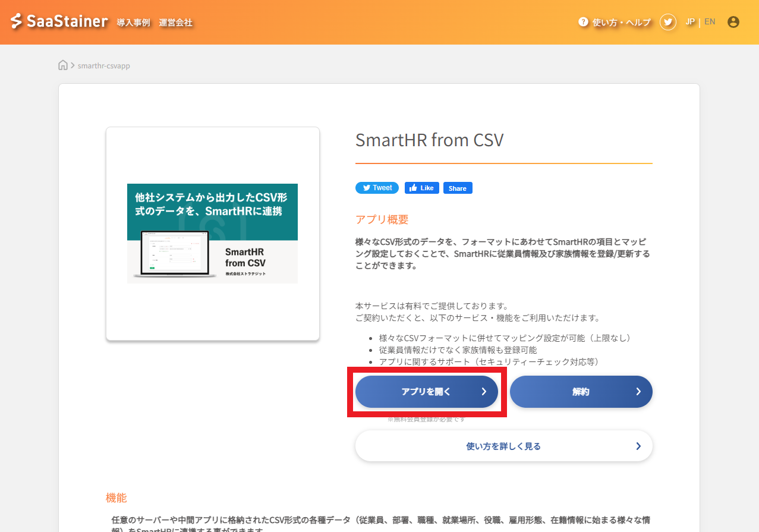Switch language to EN
The width and height of the screenshot is (759, 532).
(x=710, y=22)
